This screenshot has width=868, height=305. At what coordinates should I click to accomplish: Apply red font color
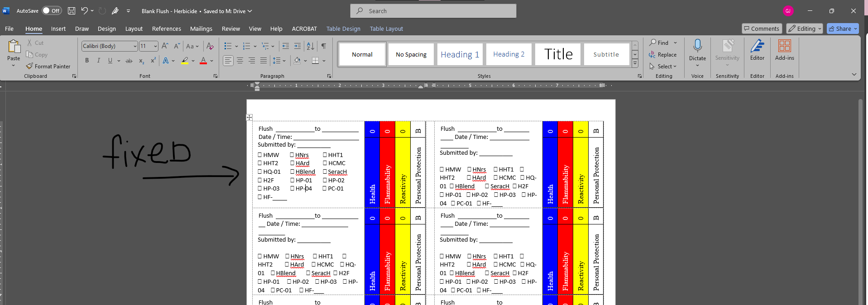[203, 61]
